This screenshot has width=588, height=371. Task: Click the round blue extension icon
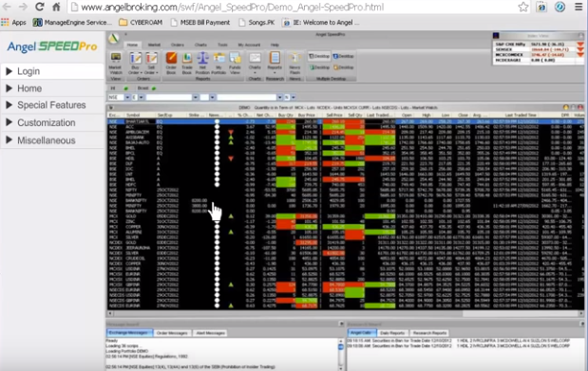pyautogui.click(x=560, y=7)
